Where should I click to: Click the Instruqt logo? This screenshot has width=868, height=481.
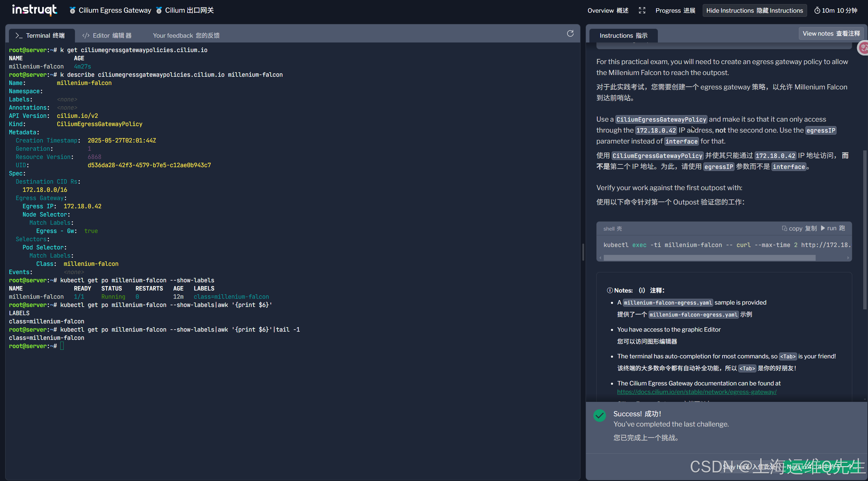pos(34,10)
